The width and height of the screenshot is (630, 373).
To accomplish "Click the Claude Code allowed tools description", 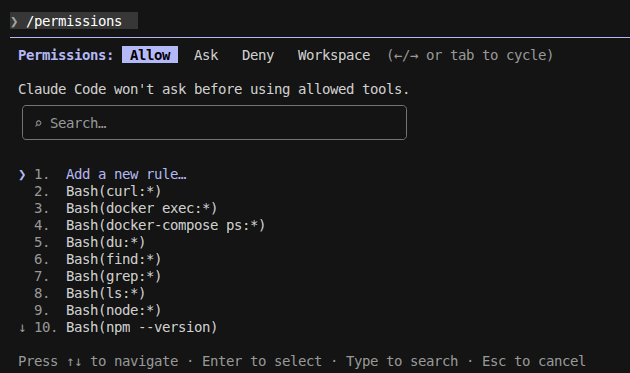I will tap(213, 89).
